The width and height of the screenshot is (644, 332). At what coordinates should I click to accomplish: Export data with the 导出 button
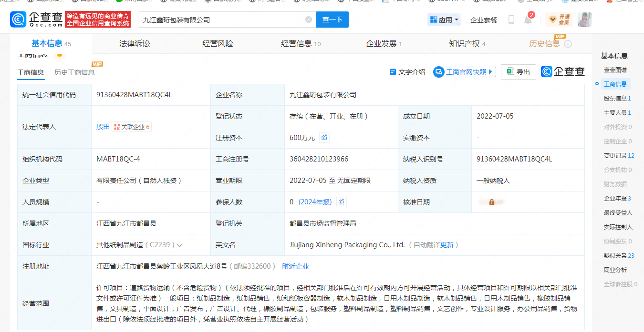(518, 72)
